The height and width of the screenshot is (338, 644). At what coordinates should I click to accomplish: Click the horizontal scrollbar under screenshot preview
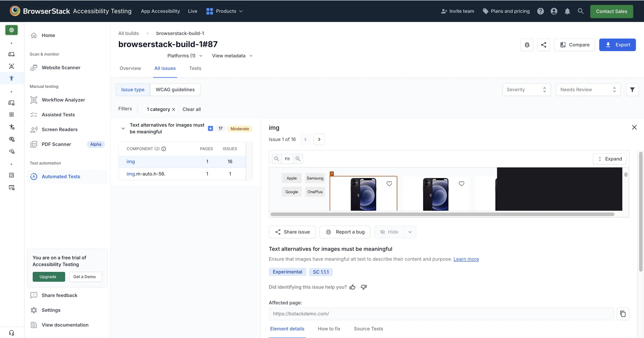(442, 214)
